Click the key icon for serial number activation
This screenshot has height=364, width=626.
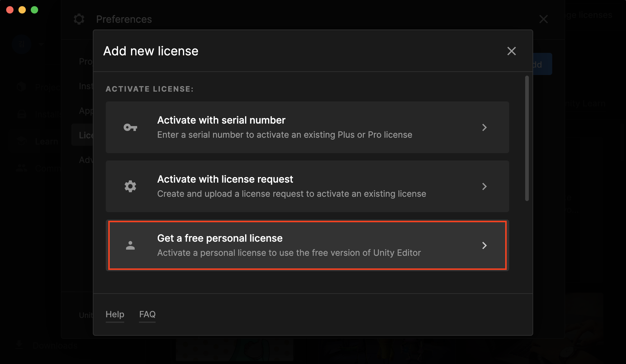coord(130,127)
